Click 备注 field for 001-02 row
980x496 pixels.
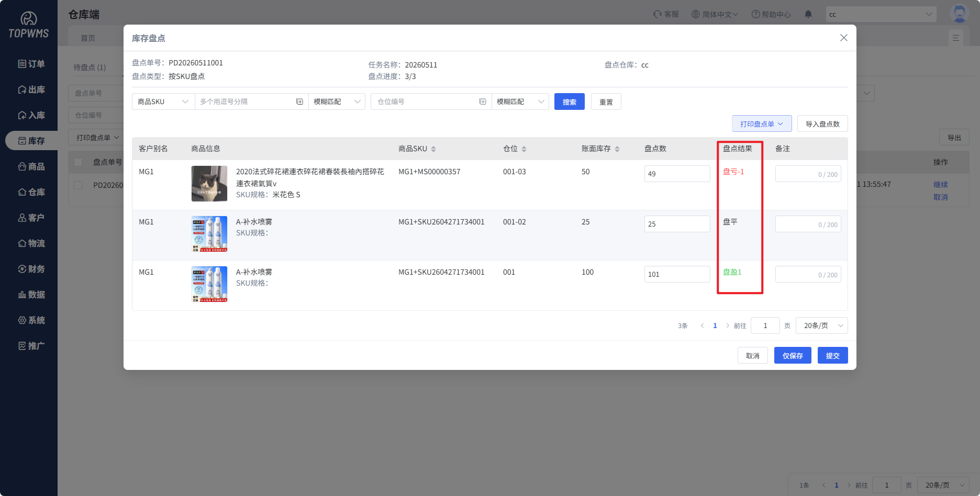click(808, 224)
